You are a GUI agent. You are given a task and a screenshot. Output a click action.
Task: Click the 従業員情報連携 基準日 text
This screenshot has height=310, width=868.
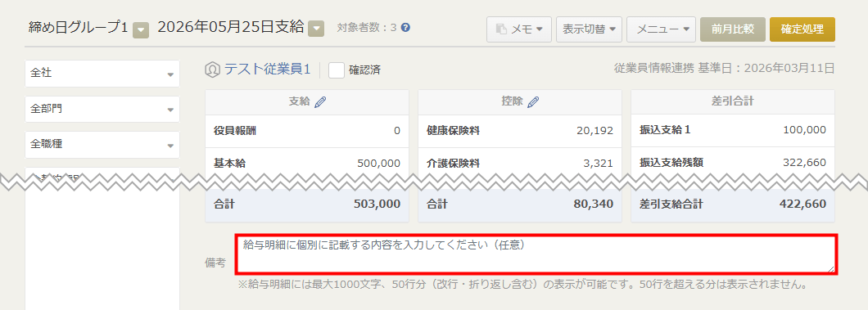[724, 69]
